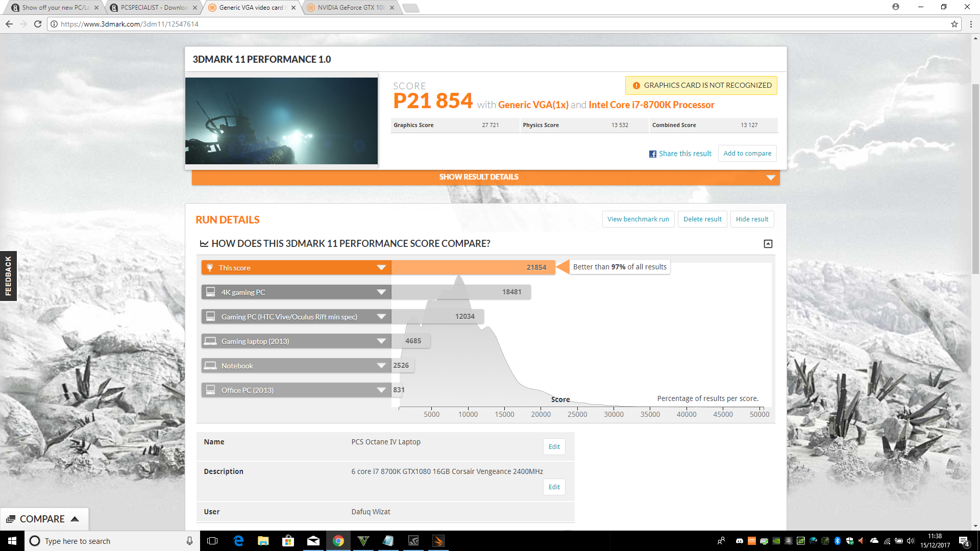Open clock showing 11:38 15/12/2017

tap(935, 541)
